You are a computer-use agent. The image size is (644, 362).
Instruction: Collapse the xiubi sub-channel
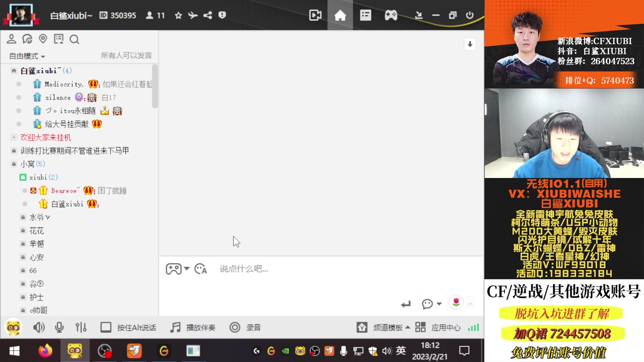coord(23,177)
